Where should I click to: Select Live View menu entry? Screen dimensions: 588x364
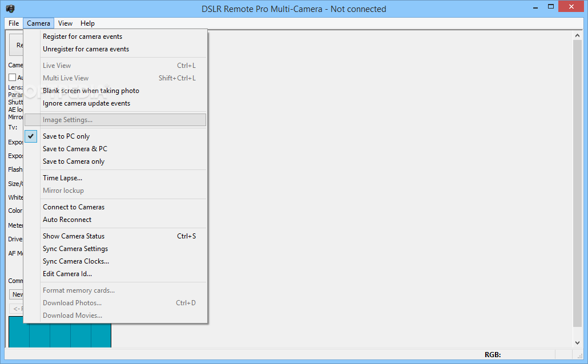(x=115, y=66)
